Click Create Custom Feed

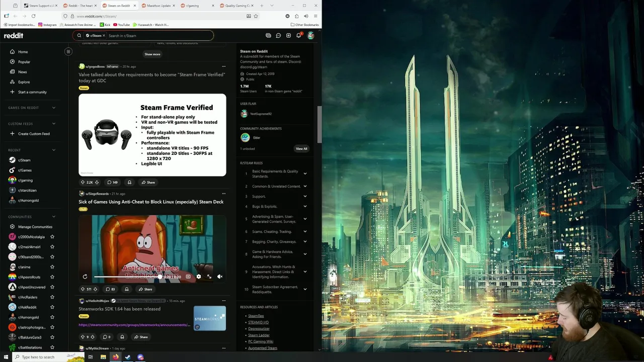34,134
